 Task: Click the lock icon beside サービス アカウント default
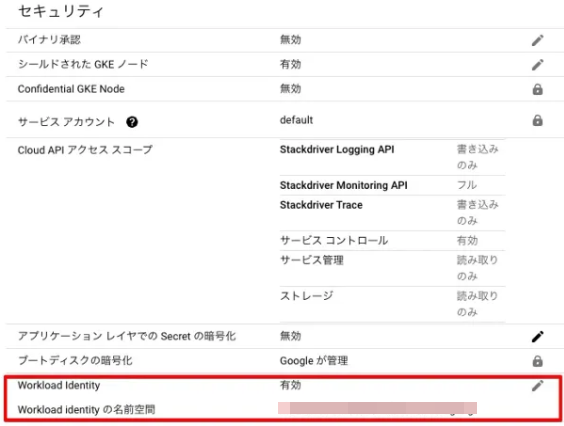pyautogui.click(x=537, y=120)
